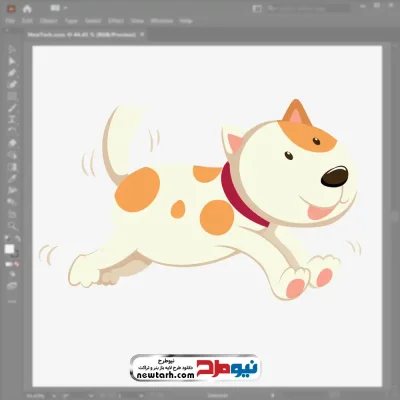Screen dimensions: 400x400
Task: Activate the Type tool
Action: point(12,120)
